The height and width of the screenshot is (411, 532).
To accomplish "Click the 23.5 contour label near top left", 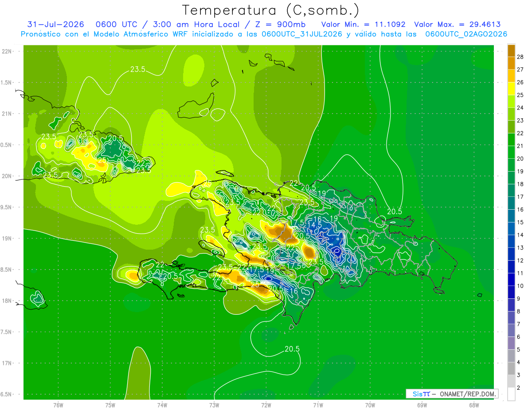I will click(138, 69).
